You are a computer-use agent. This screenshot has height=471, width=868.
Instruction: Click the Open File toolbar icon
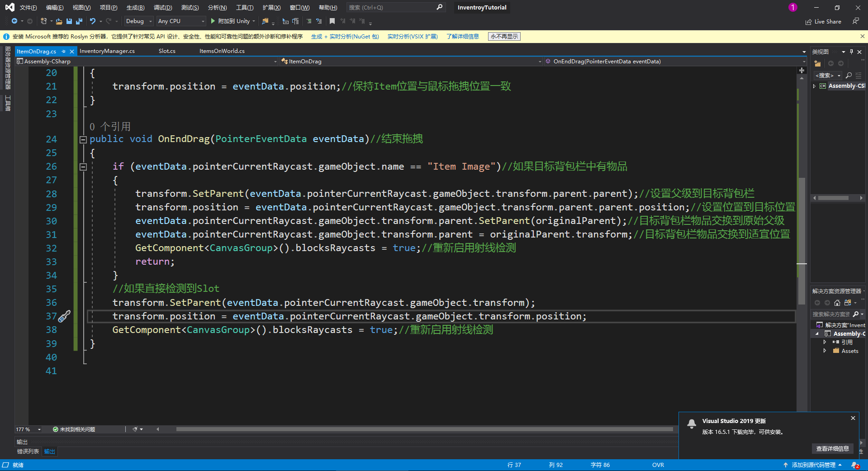click(x=59, y=21)
